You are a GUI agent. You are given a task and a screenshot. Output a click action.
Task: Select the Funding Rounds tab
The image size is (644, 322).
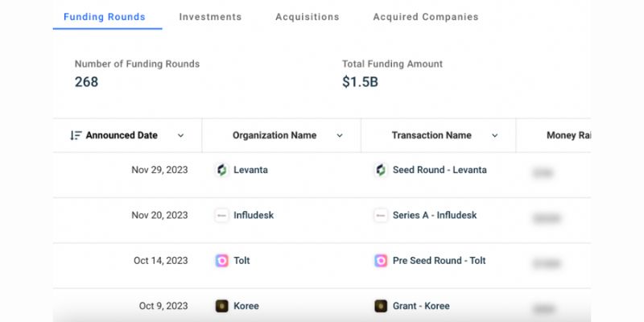(105, 17)
